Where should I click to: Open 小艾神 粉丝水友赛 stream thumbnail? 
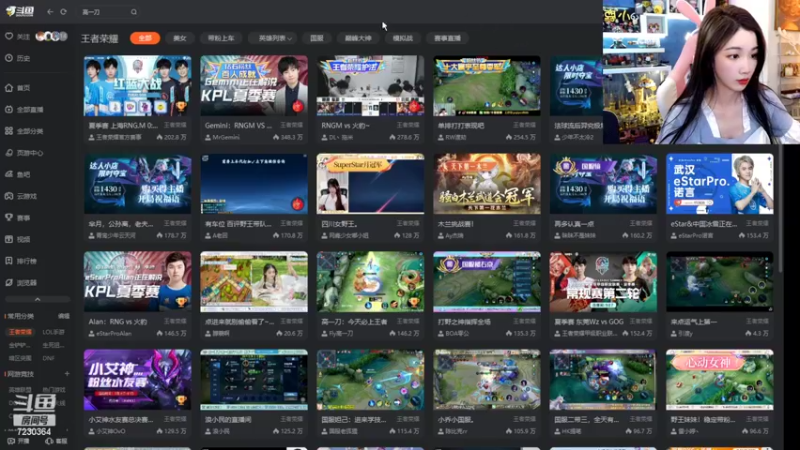[x=137, y=380]
